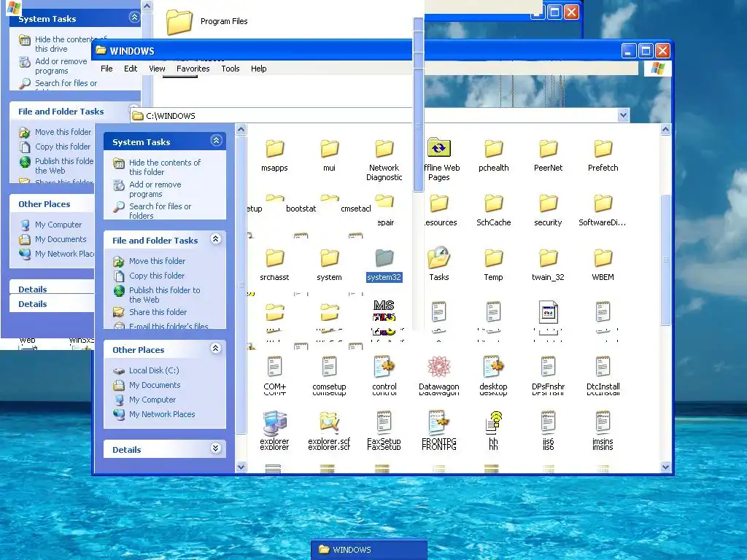Click Search for files or folders link
The width and height of the screenshot is (747, 560).
click(x=160, y=211)
